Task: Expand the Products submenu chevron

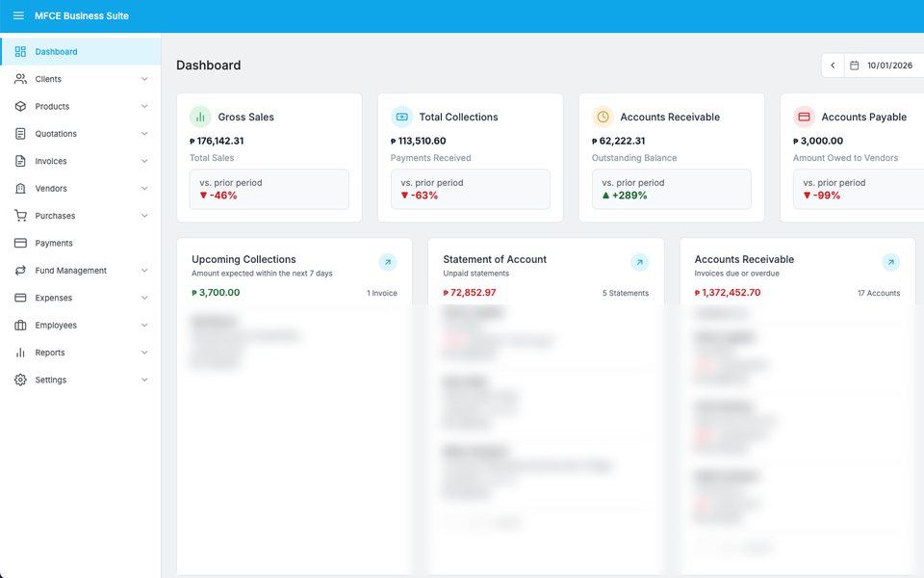Action: [x=144, y=106]
